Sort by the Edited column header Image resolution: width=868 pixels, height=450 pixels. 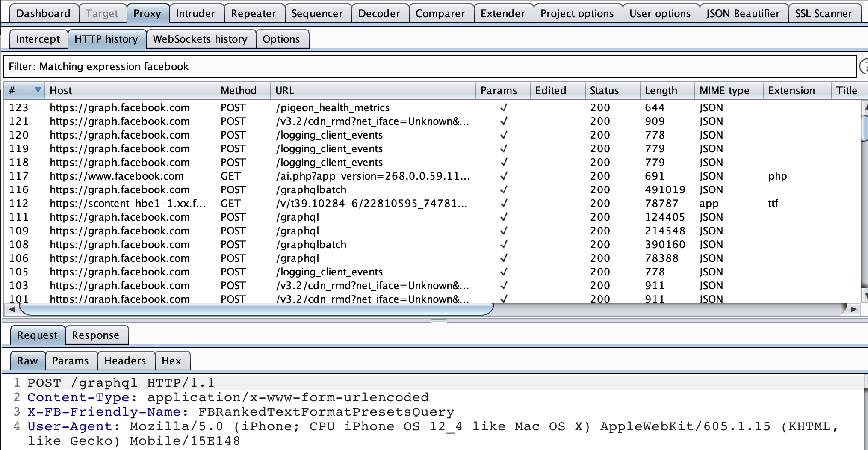coord(558,90)
